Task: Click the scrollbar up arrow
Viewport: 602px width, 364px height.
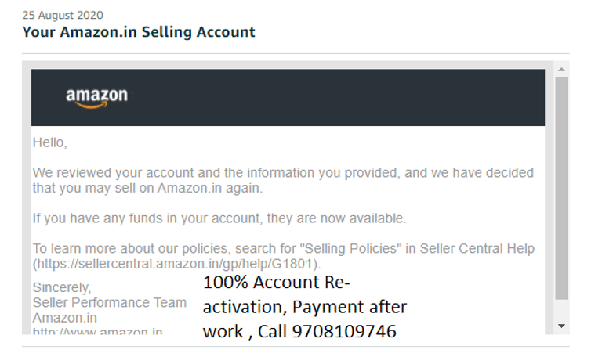Action: pos(561,68)
